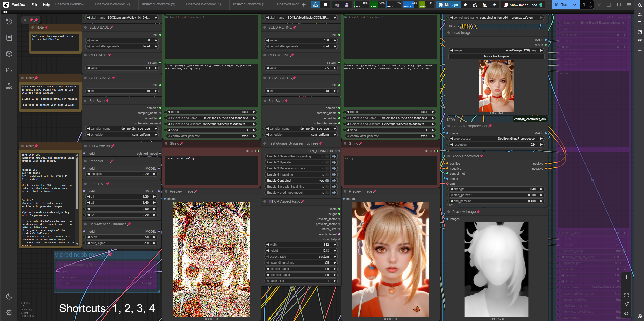The width and height of the screenshot is (644, 321).
Task: Adjust the ControlNet strength slider field
Action: click(x=496, y=189)
